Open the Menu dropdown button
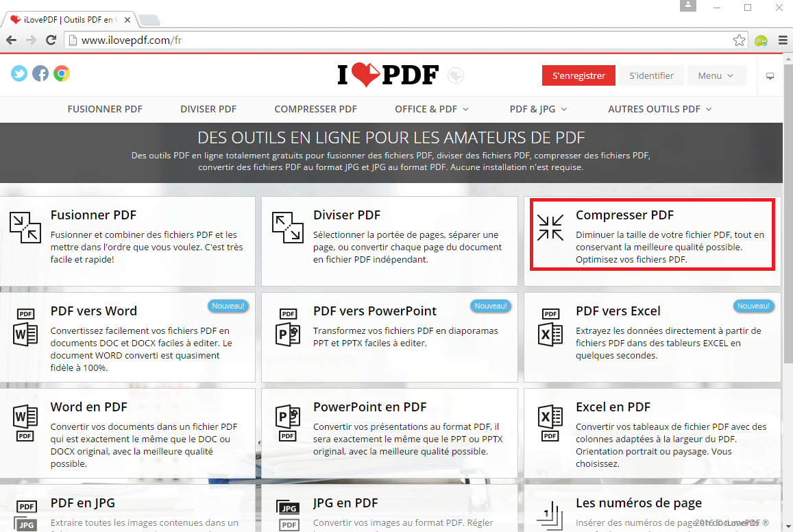 pyautogui.click(x=716, y=75)
